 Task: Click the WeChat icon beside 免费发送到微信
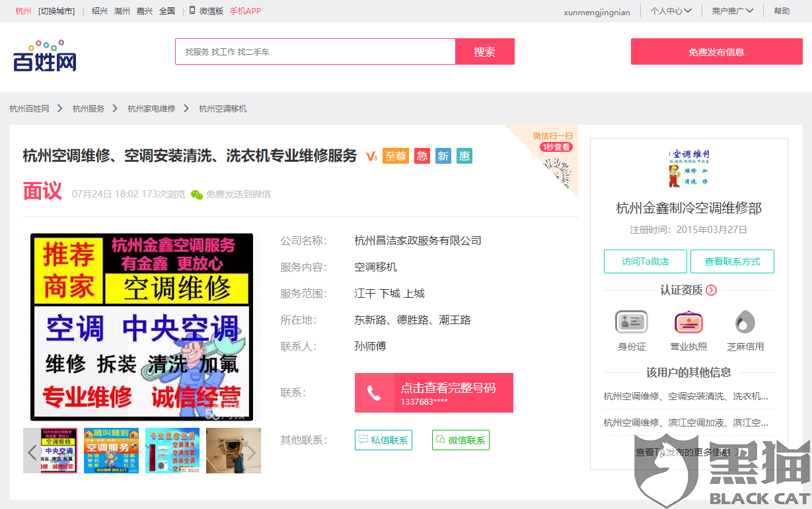coord(196,193)
